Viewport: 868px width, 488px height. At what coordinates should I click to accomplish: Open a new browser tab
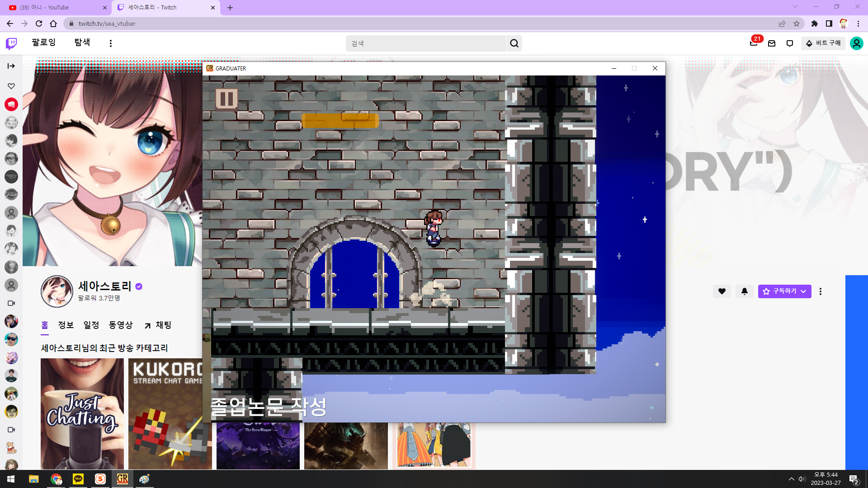tap(230, 8)
